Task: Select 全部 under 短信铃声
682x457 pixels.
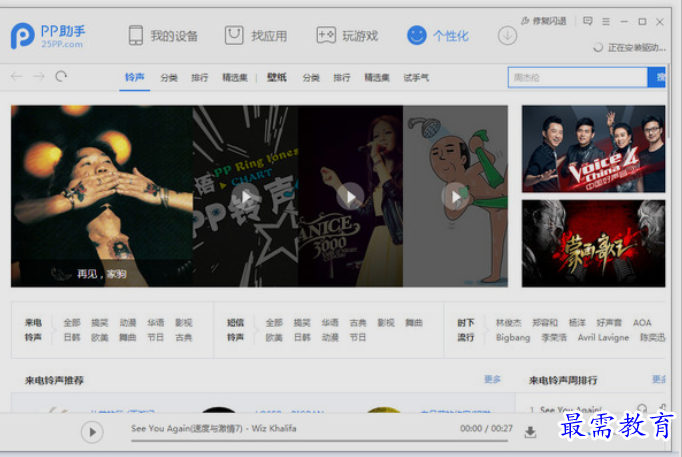Action: pyautogui.click(x=274, y=323)
